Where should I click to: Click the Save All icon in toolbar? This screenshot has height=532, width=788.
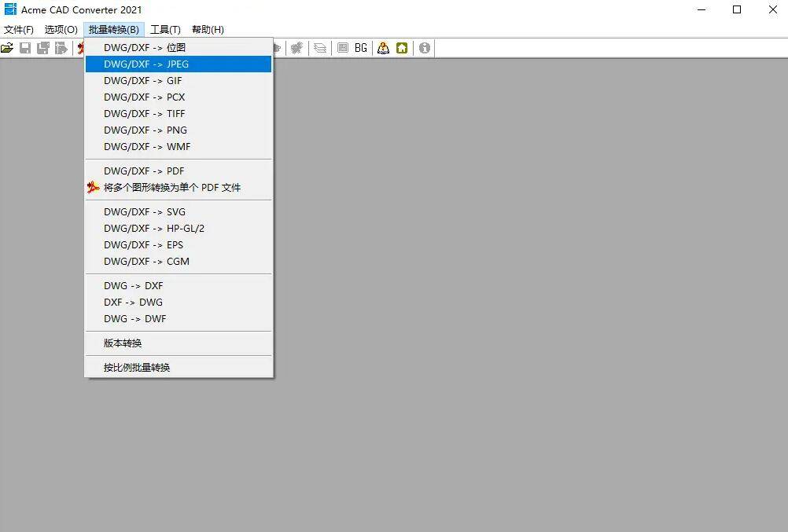pos(42,48)
